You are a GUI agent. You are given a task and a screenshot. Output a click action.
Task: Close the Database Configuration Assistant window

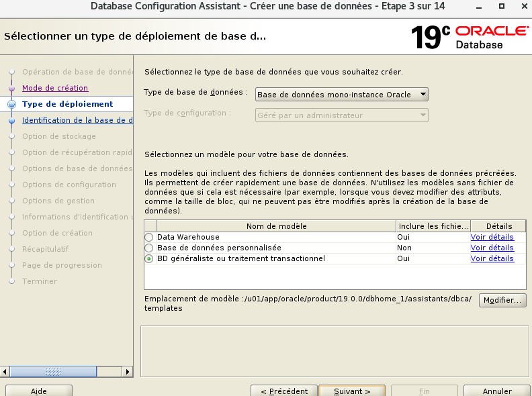[x=524, y=6]
